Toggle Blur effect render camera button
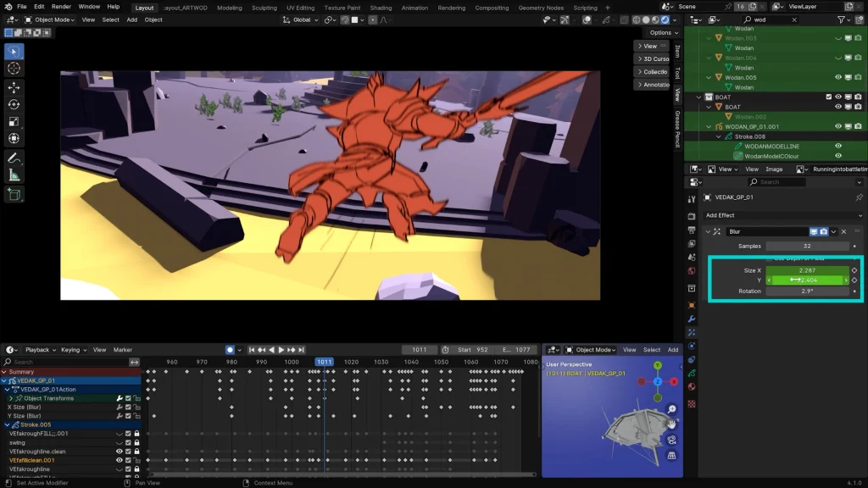The height and width of the screenshot is (488, 868). tap(824, 232)
